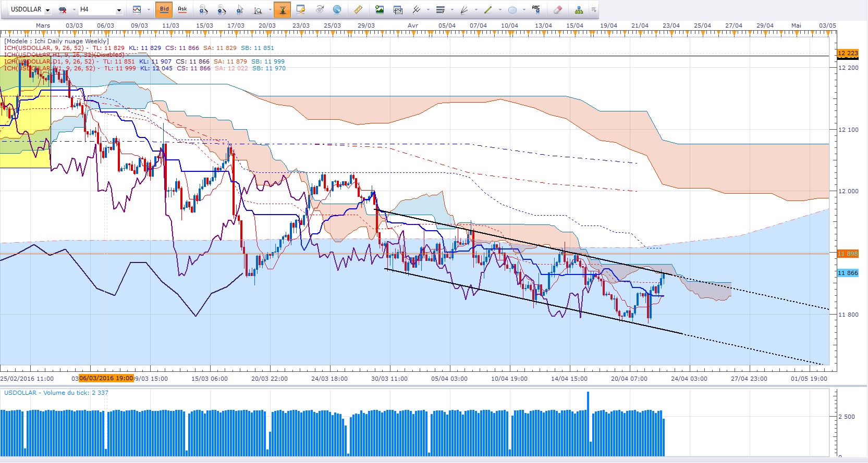Click the ABC add text annotation tool

536,9
